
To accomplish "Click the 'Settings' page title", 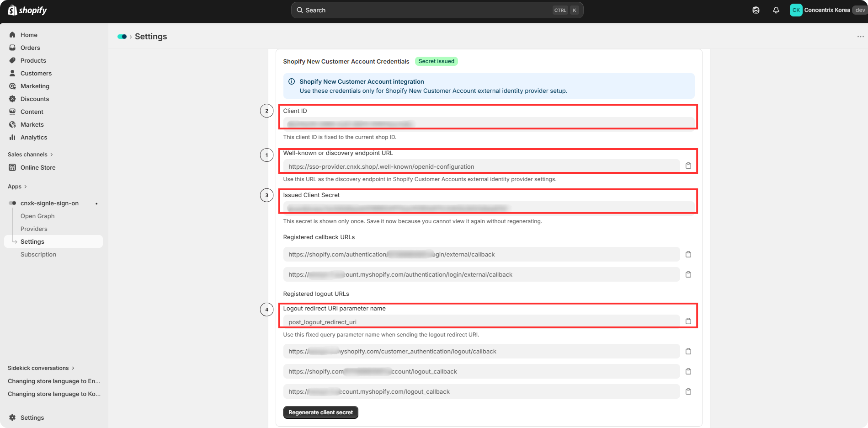I will (x=151, y=37).
